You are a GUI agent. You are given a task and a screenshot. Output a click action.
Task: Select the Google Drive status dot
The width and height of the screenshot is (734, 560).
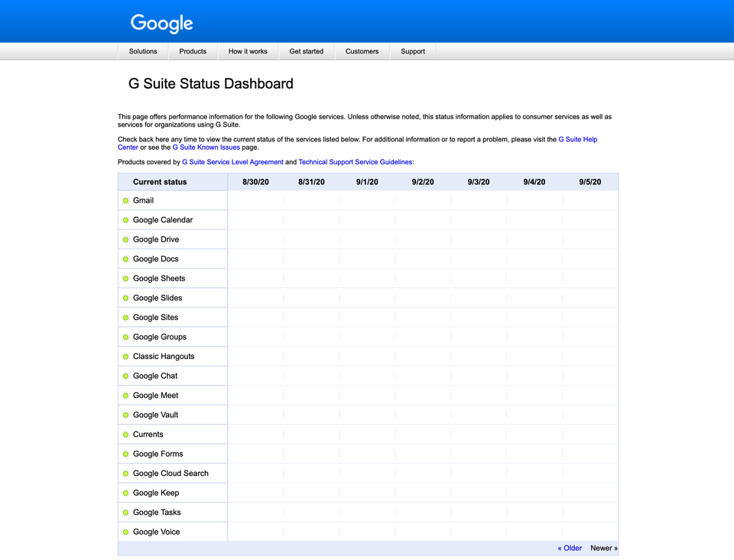pyautogui.click(x=125, y=239)
